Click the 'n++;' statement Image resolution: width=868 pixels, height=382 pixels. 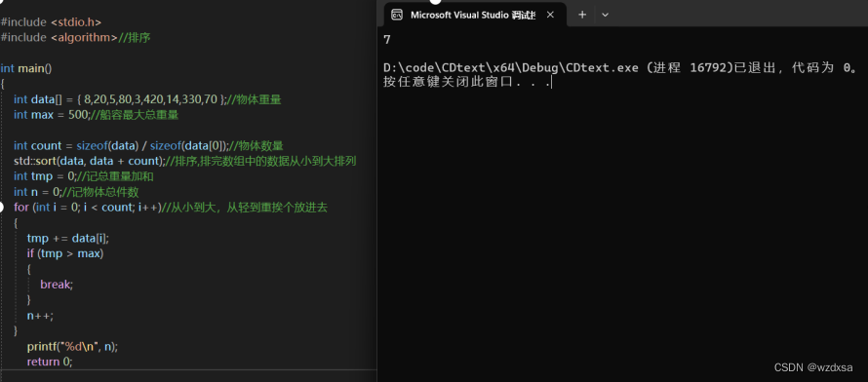tap(40, 316)
